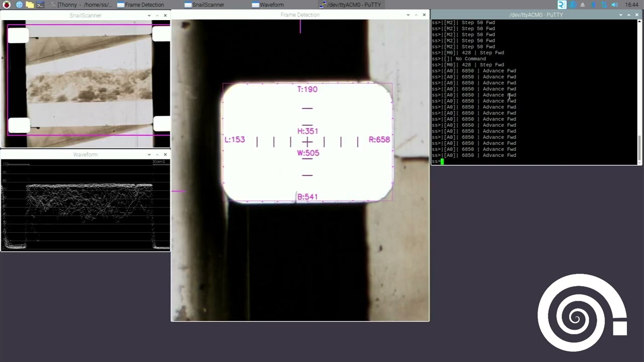Maximize the PuTTY window
Image resolution: width=644 pixels, height=362 pixels.
629,15
